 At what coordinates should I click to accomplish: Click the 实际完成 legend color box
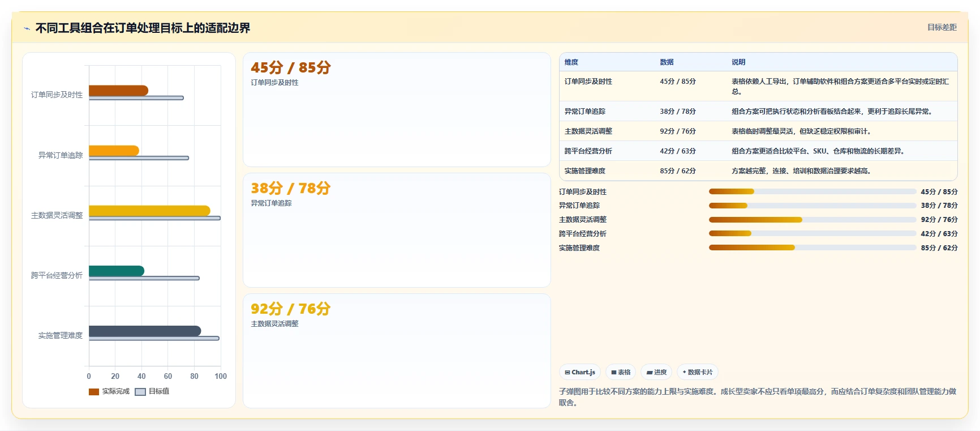click(94, 391)
